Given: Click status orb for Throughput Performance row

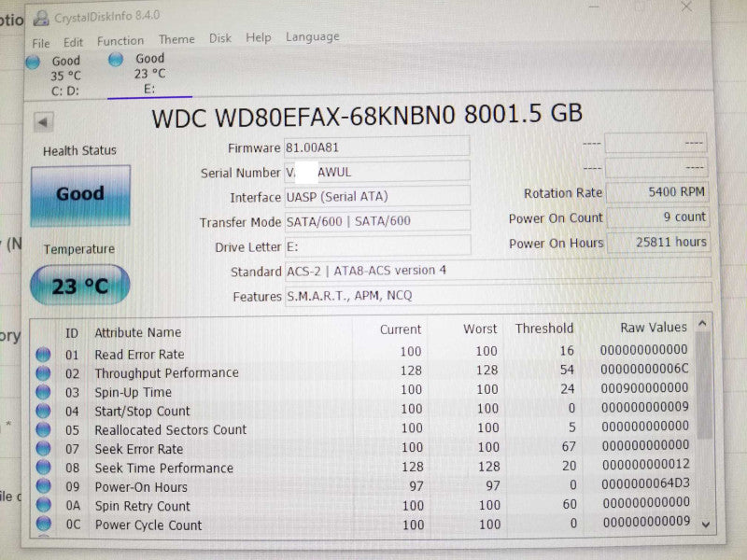Looking at the screenshot, I should pyautogui.click(x=43, y=373).
